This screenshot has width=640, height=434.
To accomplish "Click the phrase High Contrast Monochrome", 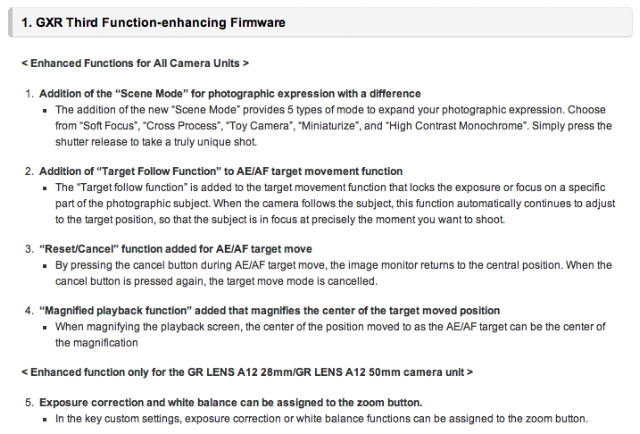I will (x=456, y=126).
